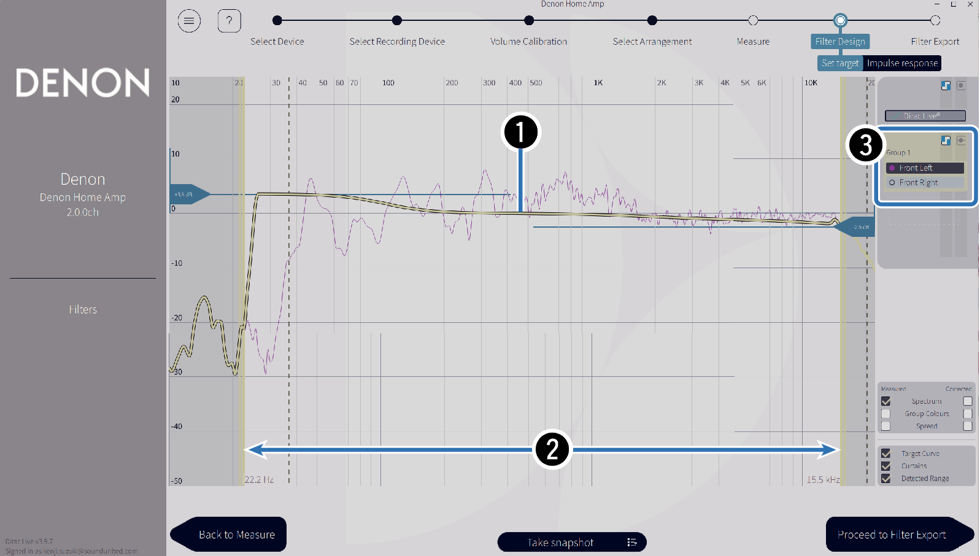
Task: Click the Take snapshot button
Action: point(572,542)
